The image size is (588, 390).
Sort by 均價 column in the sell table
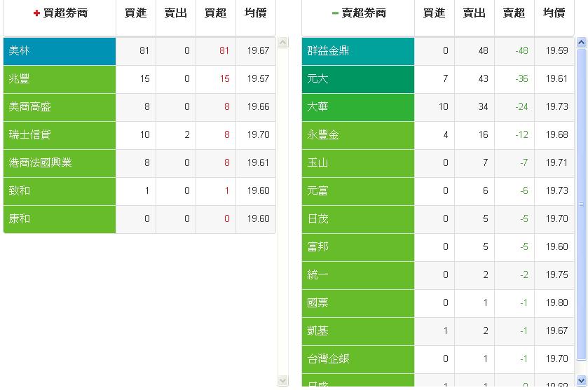tap(554, 13)
